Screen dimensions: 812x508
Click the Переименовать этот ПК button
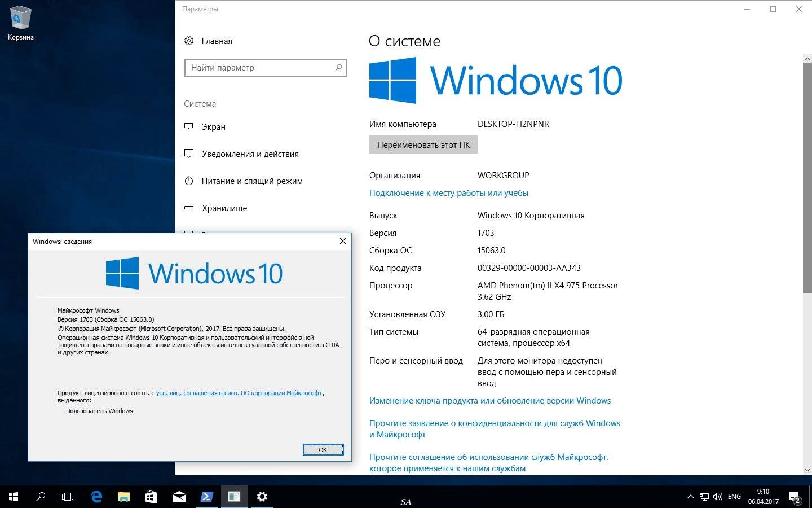(x=423, y=144)
